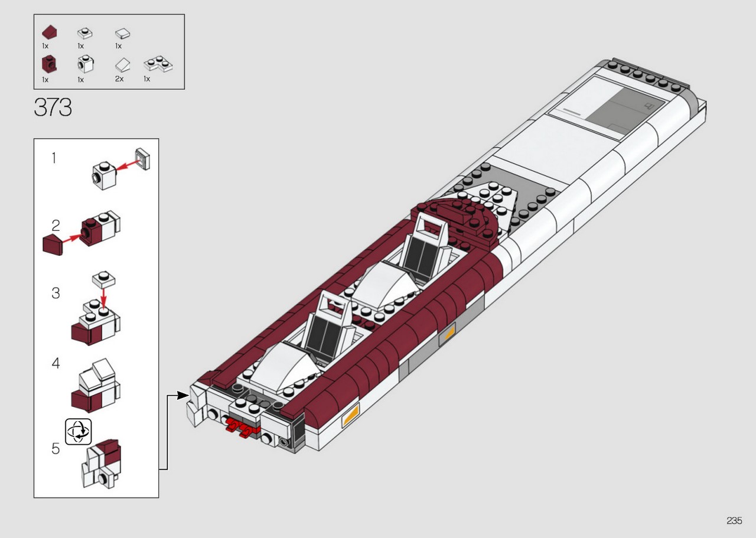Click the white flat tile in top row of parts list
This screenshot has height=538, width=756.
click(x=122, y=34)
